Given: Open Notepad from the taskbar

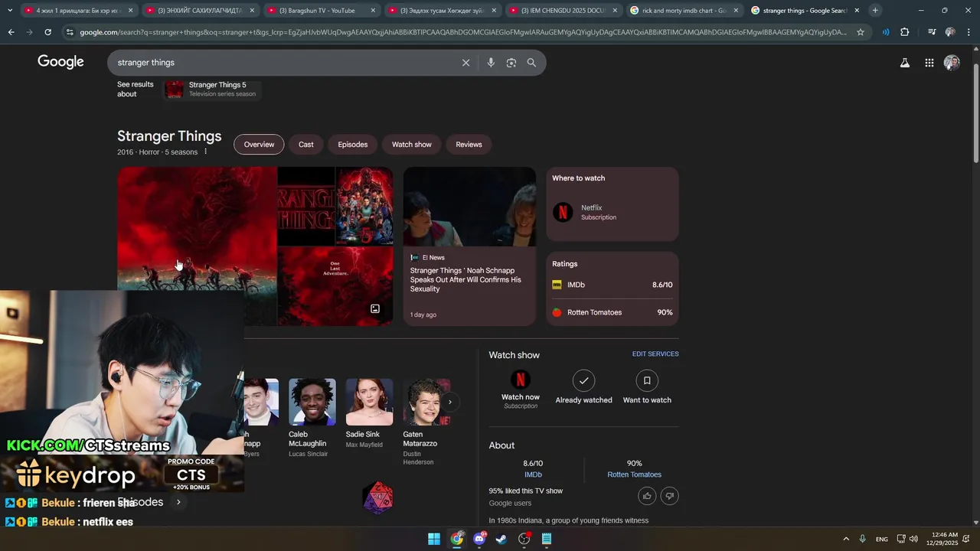Looking at the screenshot, I should 547,539.
